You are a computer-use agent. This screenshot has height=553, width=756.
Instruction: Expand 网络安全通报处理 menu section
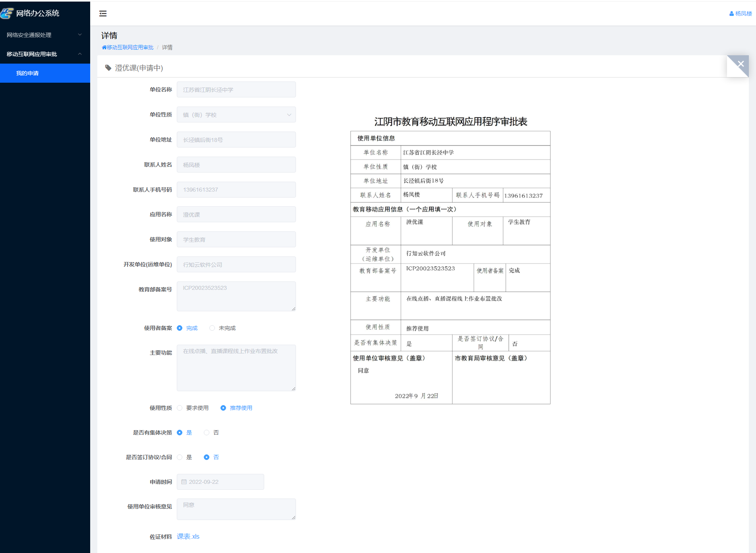pos(45,35)
